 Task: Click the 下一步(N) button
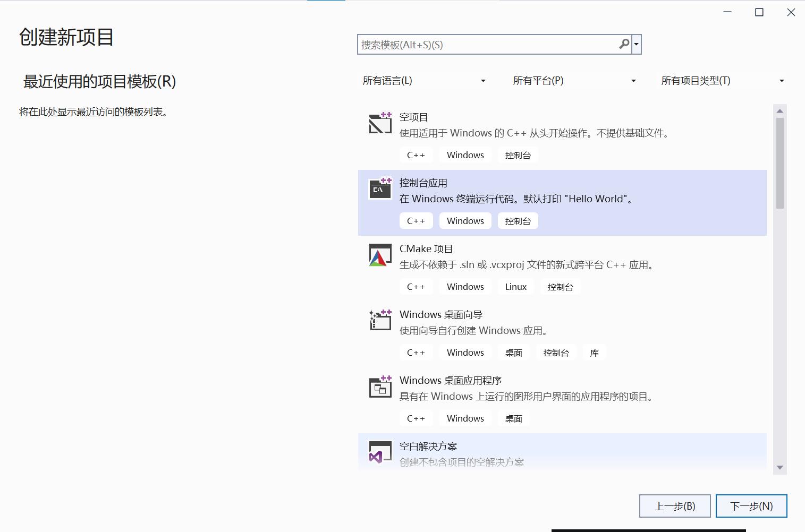(751, 506)
